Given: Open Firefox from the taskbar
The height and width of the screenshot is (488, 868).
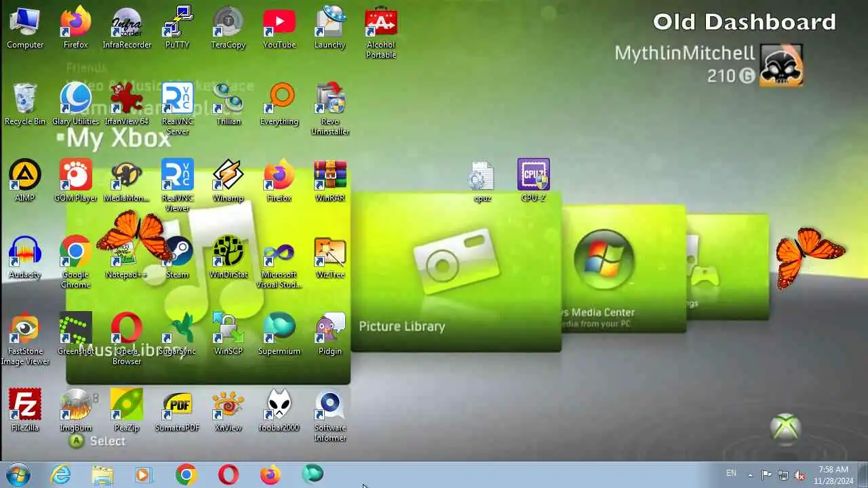Looking at the screenshot, I should pyautogui.click(x=271, y=474).
